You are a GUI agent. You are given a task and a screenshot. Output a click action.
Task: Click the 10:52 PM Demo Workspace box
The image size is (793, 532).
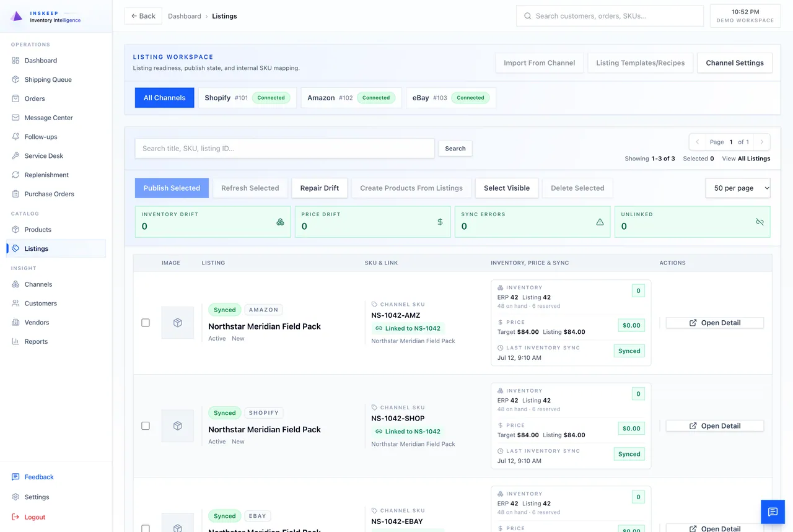[745, 16]
